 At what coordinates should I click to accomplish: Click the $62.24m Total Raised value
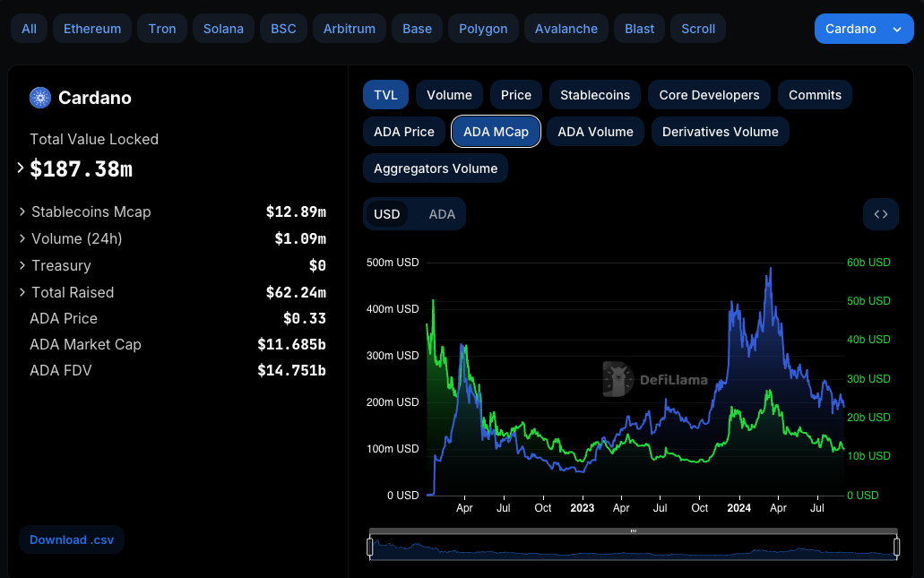(x=296, y=292)
